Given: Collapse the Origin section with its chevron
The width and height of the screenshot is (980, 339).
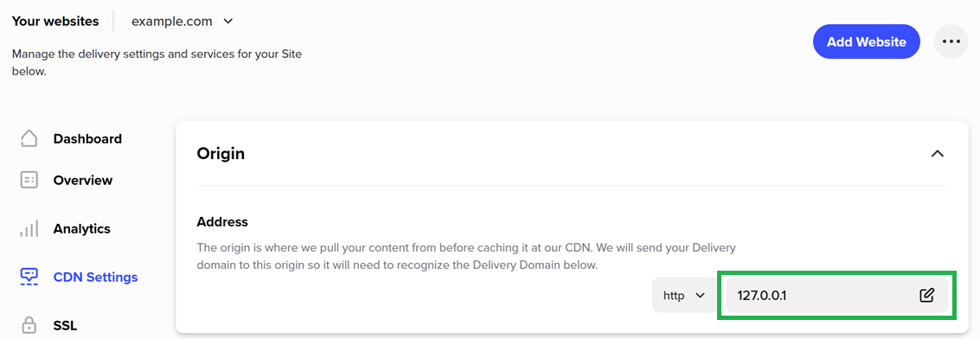Looking at the screenshot, I should (x=937, y=154).
